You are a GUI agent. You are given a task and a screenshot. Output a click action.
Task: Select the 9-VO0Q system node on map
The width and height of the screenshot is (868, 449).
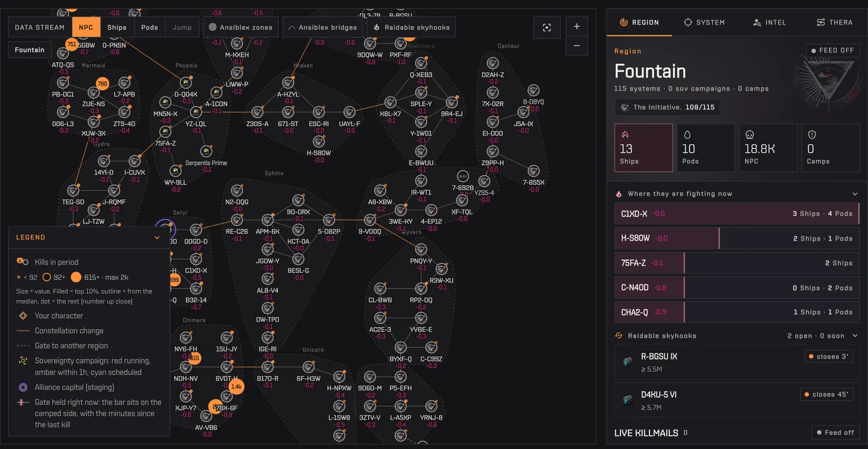click(370, 220)
